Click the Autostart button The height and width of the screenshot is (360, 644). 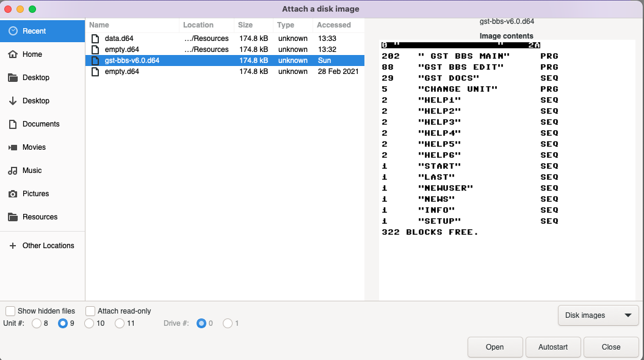552,347
